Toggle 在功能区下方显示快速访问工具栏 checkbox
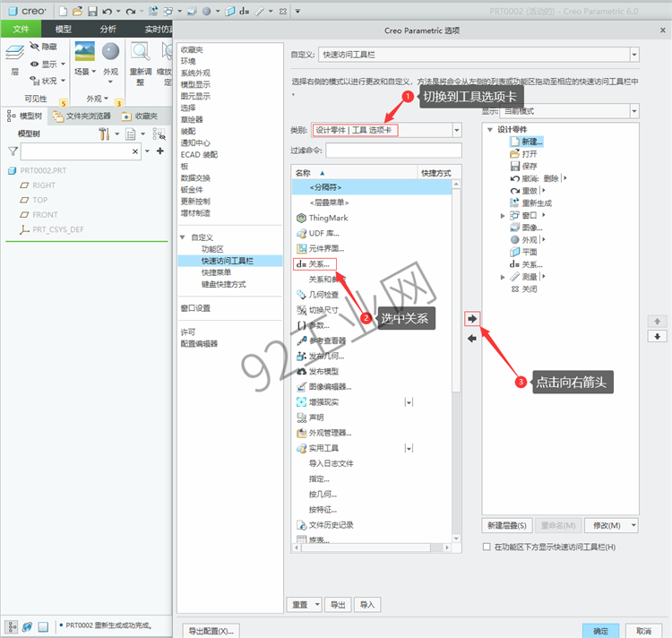 coord(487,547)
